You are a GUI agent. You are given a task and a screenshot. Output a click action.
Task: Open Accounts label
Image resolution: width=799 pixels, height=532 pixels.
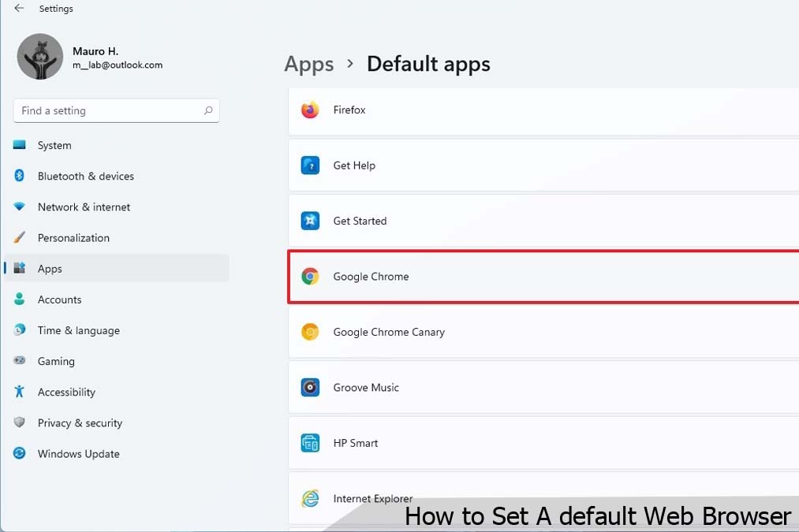[60, 299]
